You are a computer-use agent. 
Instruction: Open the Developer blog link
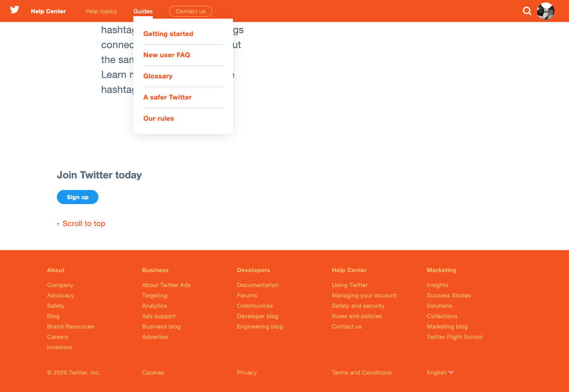tap(258, 316)
